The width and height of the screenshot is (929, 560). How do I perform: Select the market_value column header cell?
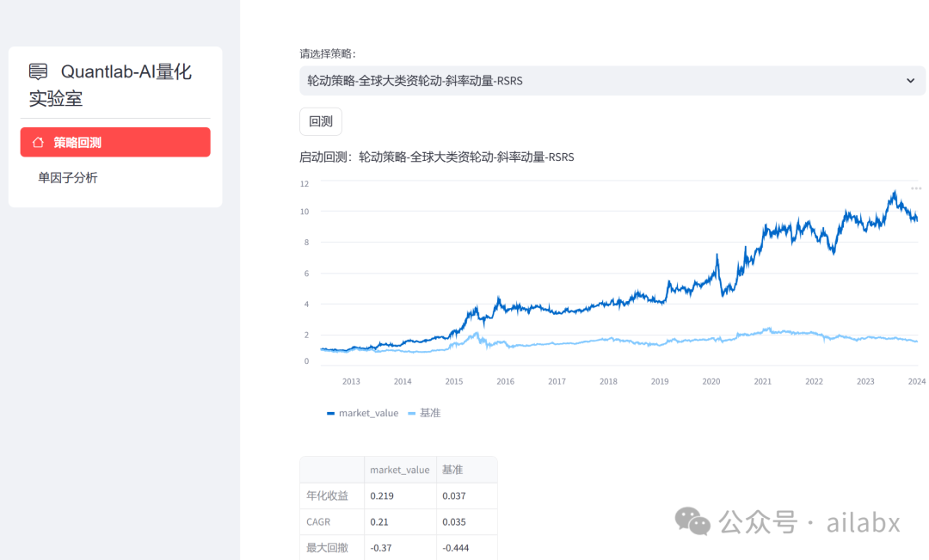399,470
